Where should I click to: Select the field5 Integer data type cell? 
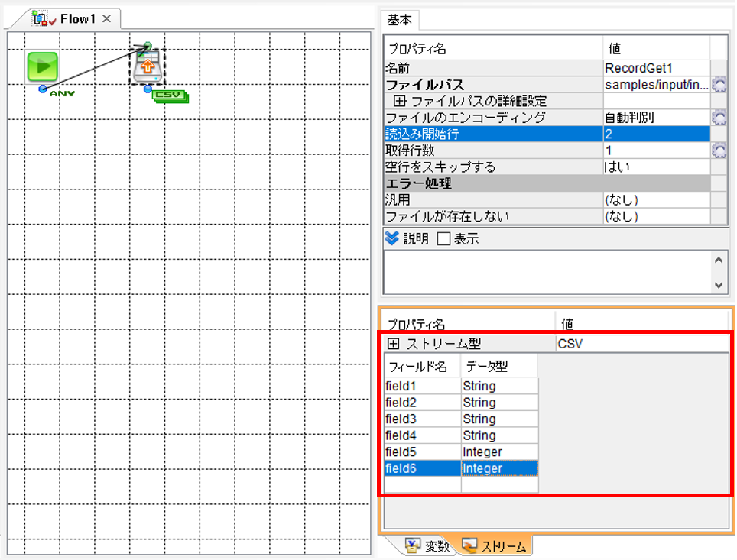click(500, 452)
